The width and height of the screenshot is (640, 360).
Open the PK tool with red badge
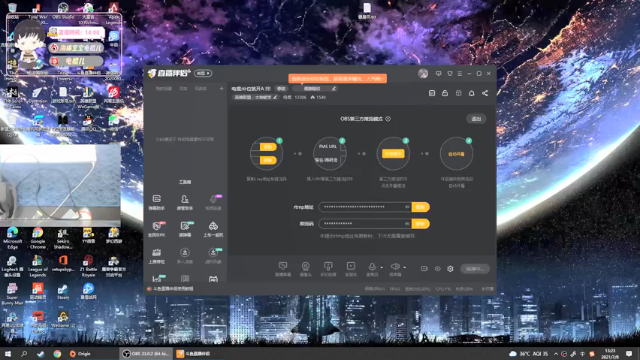pos(156,229)
